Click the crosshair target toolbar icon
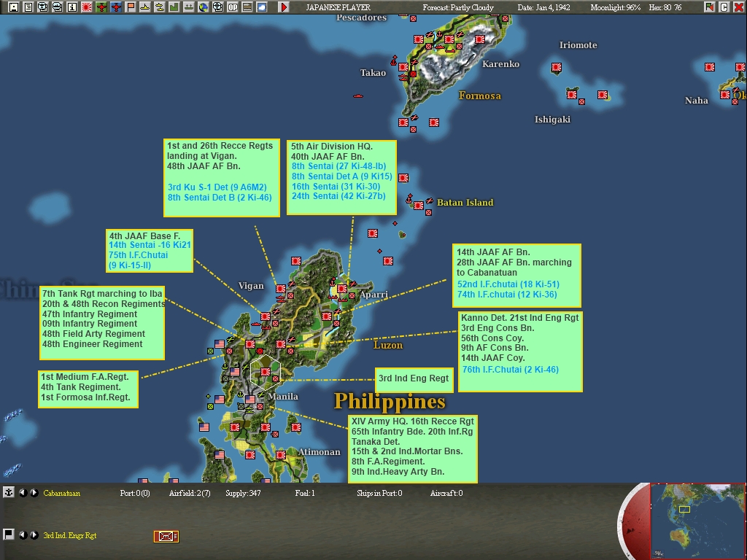 217,7
